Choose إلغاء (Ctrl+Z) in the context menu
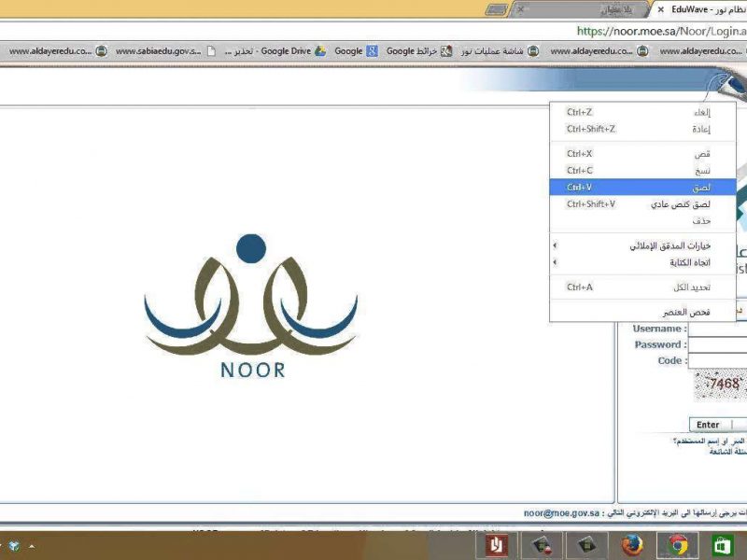 [x=643, y=112]
